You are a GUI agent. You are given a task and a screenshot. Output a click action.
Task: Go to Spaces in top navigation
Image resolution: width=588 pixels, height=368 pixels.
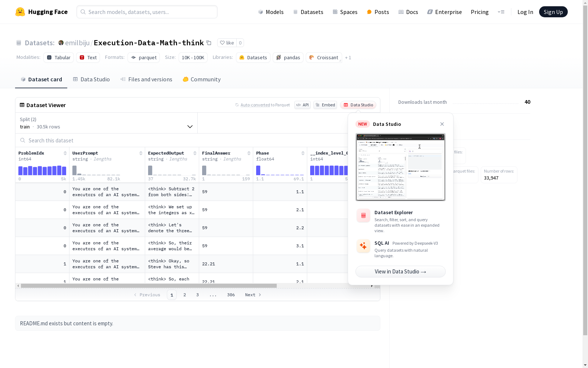[x=345, y=12]
